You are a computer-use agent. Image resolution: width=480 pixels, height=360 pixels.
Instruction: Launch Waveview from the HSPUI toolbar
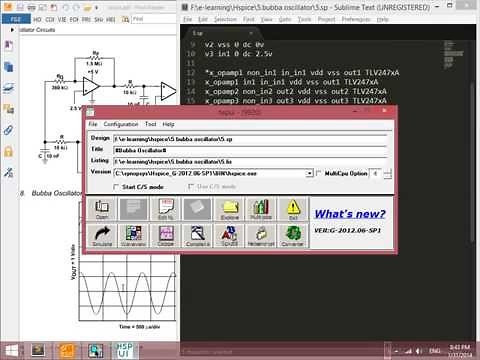pos(133,236)
